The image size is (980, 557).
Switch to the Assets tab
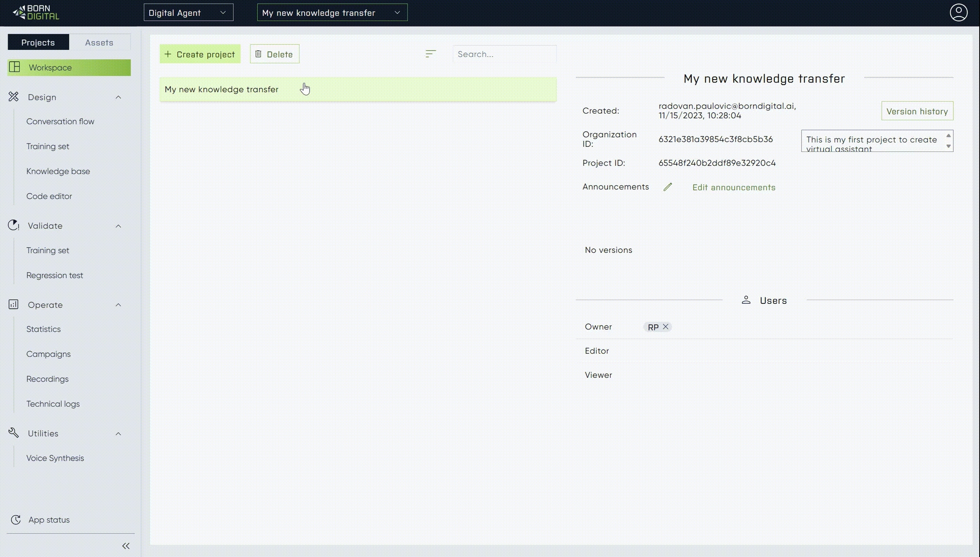[99, 43]
